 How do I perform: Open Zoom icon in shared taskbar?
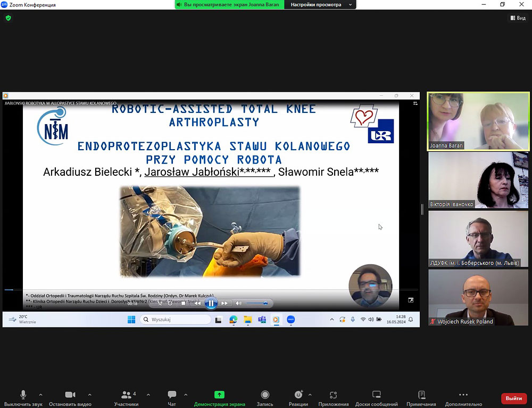click(291, 320)
